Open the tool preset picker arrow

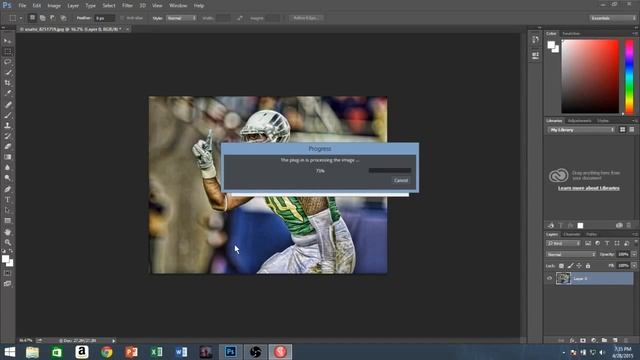coord(20,18)
